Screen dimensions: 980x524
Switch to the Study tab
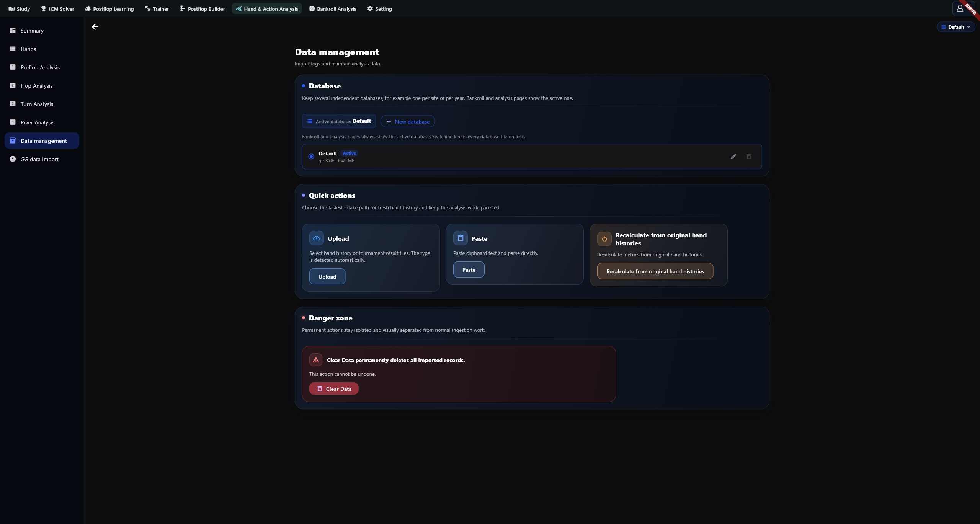tap(19, 8)
